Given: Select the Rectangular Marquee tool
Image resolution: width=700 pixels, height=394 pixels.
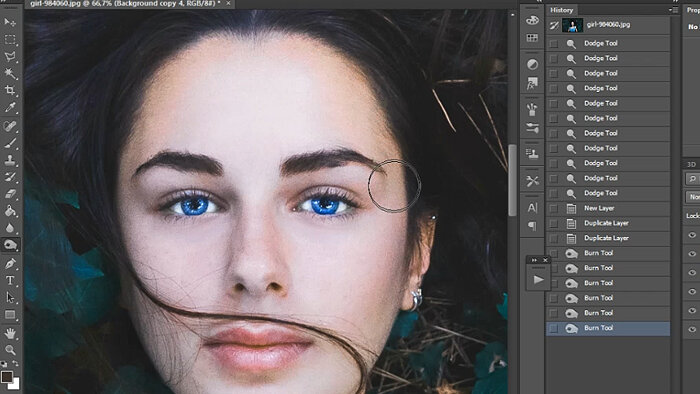Looking at the screenshot, I should (x=10, y=39).
